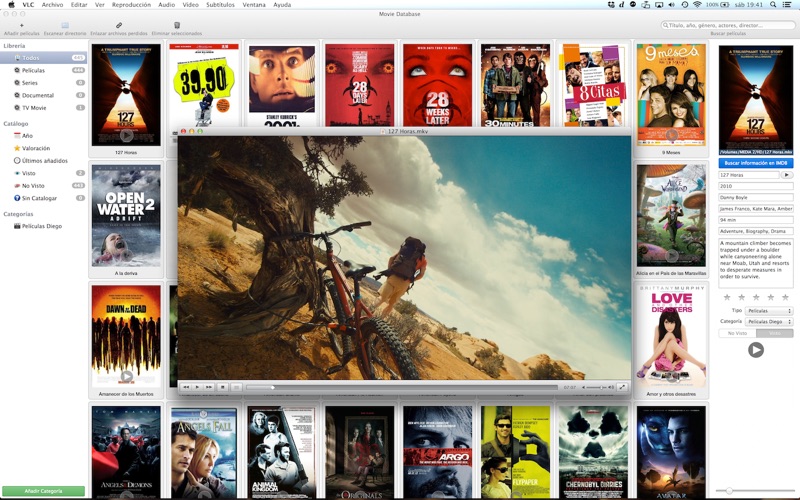Click the duration field 94 min
The image size is (800, 500).
click(x=756, y=220)
